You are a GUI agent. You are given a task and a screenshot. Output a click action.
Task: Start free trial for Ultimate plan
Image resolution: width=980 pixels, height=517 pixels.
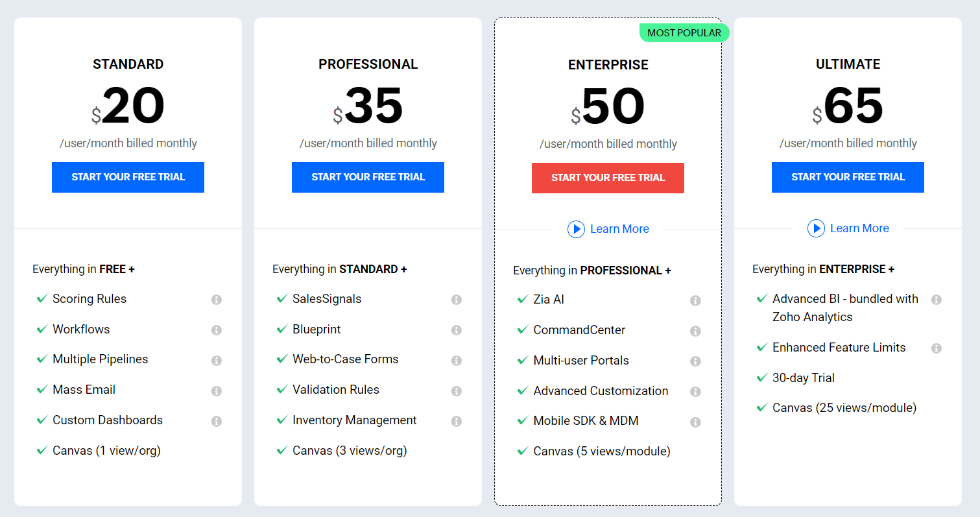848,177
